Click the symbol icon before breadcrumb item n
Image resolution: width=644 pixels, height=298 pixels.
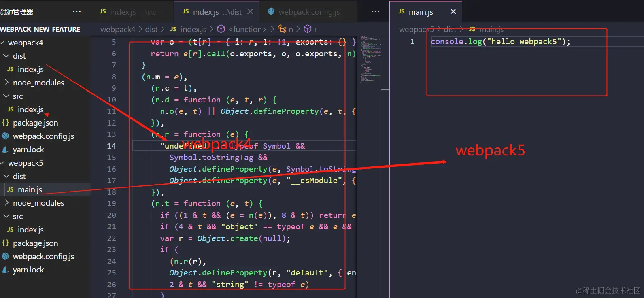282,29
